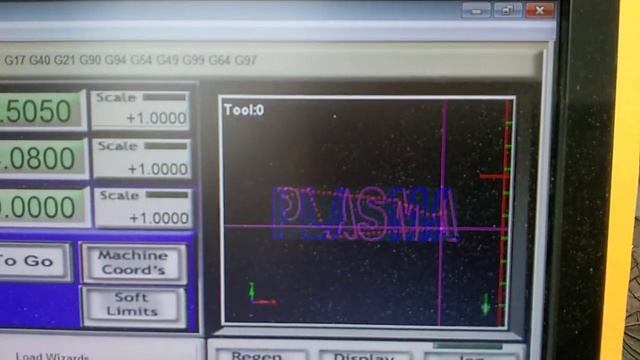Select the first Scale +1.0000 field

pyautogui.click(x=140, y=110)
